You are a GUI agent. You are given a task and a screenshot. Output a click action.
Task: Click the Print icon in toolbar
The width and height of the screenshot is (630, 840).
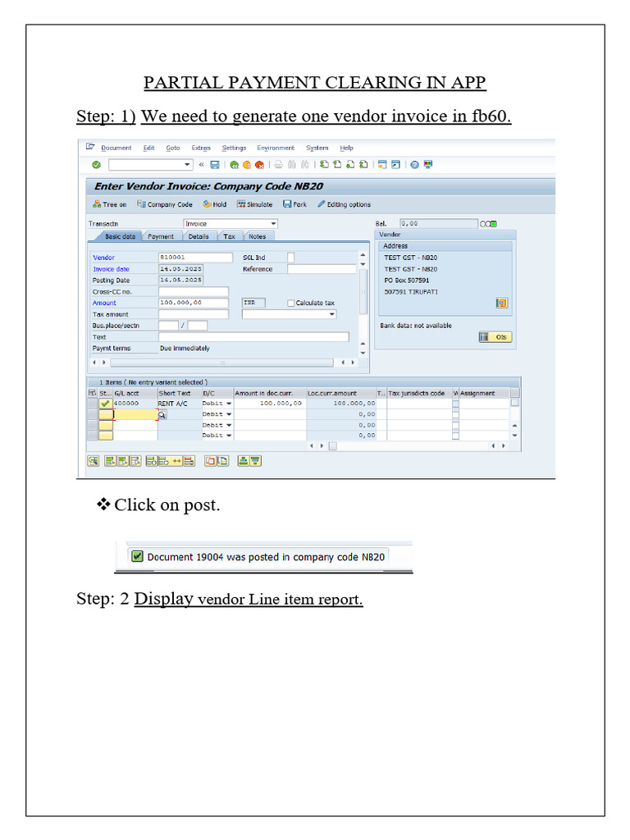[279, 165]
